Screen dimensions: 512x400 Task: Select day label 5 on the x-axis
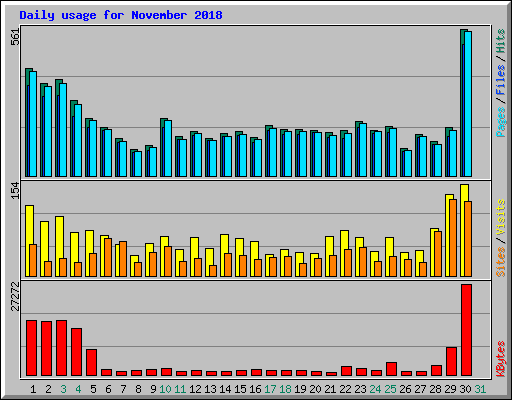coord(93,389)
